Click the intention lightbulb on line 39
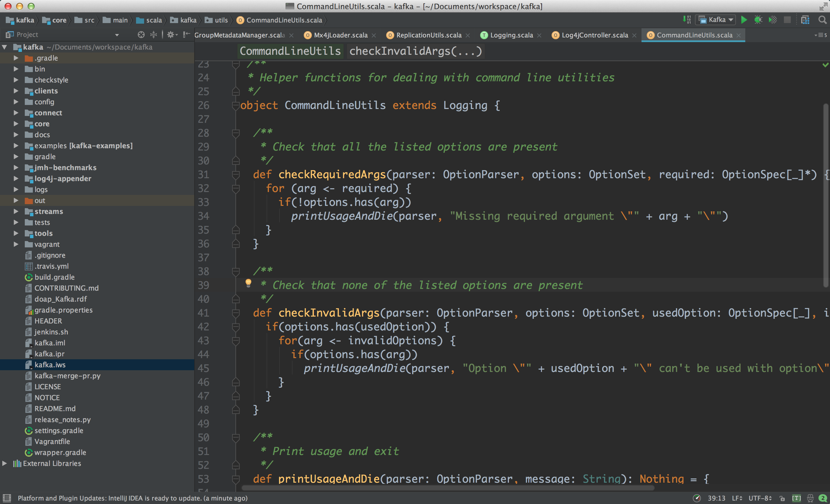 click(x=248, y=283)
